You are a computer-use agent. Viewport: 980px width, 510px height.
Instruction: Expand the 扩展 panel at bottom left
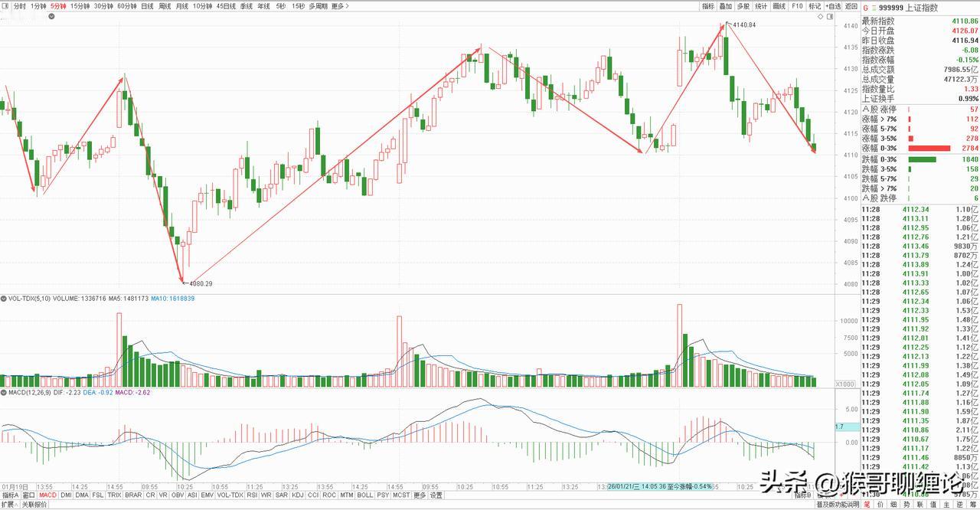coord(9,505)
